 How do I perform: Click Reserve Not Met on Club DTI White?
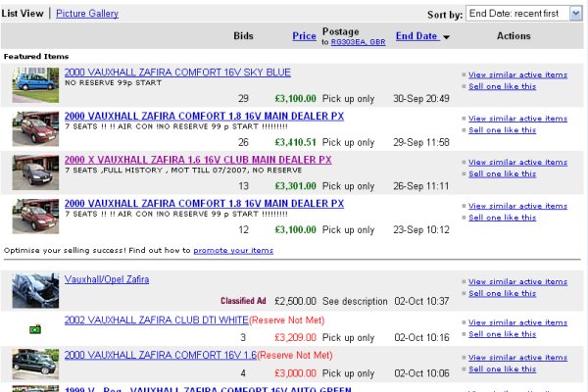[287, 320]
